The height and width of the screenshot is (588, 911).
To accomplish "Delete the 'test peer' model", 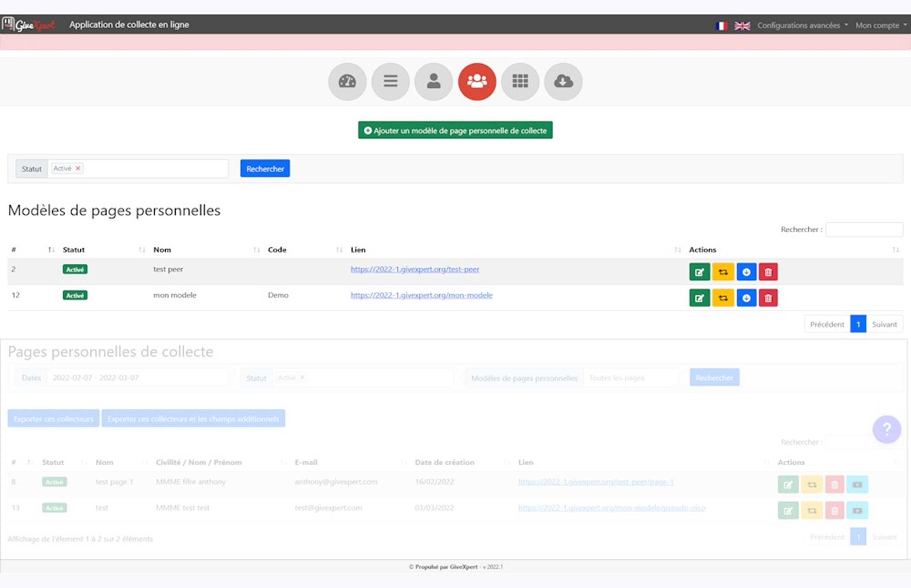I will click(768, 272).
